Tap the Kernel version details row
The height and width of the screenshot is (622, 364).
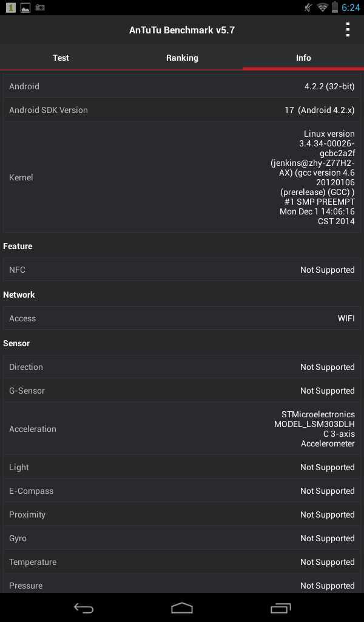182,177
